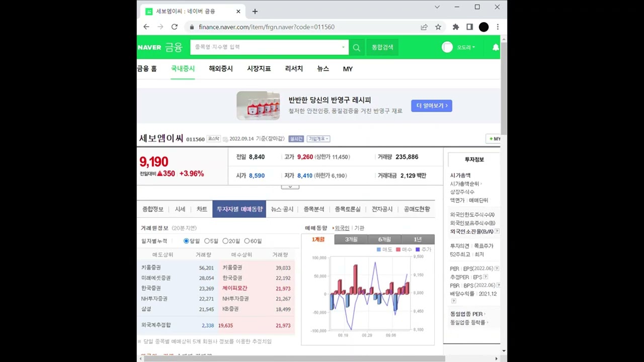Go back to the previous browser page

(146, 27)
